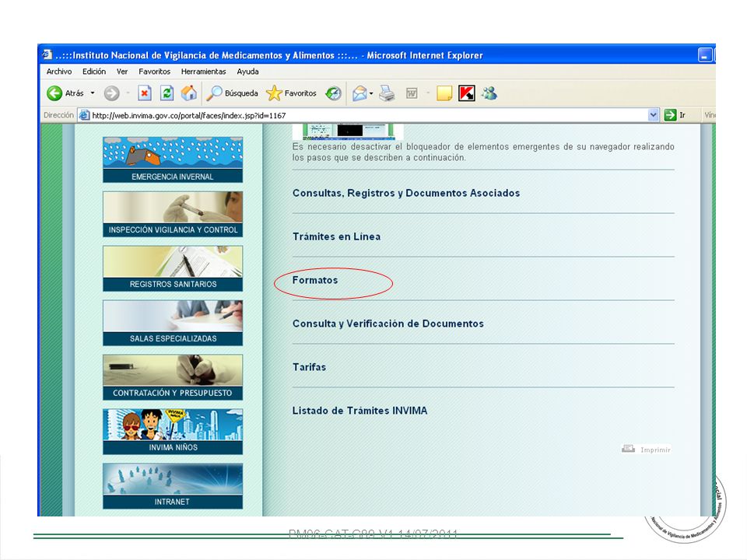Image resolution: width=747 pixels, height=560 pixels.
Task: Click the address bar URL field
Action: point(366,115)
